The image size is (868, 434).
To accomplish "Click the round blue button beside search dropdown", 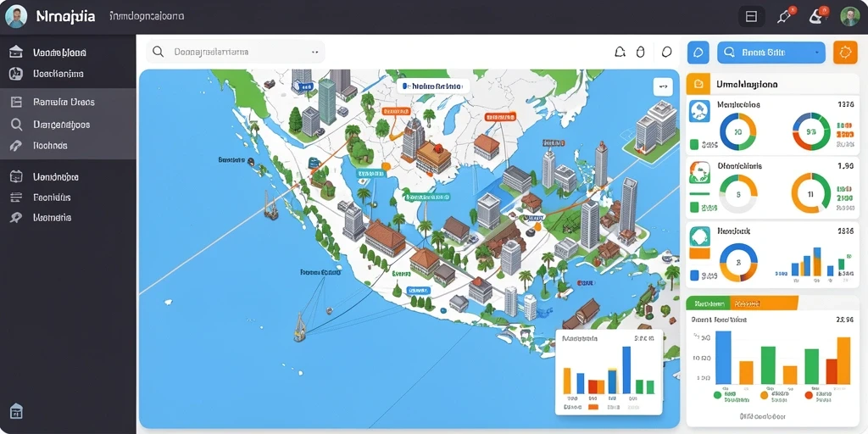I will pyautogui.click(x=698, y=53).
